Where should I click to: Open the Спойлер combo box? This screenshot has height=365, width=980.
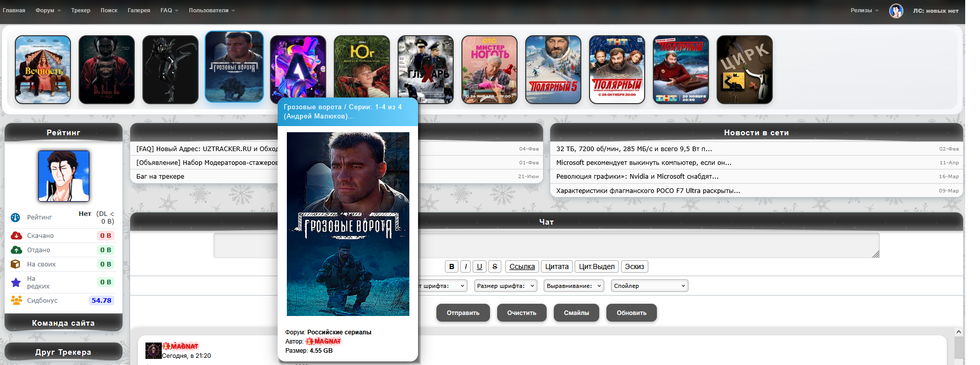tap(649, 286)
